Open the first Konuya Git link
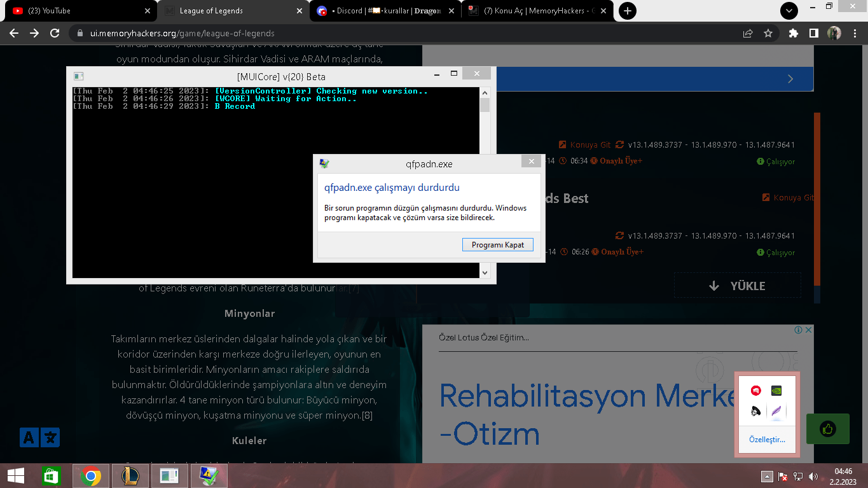This screenshot has height=488, width=868. (584, 145)
